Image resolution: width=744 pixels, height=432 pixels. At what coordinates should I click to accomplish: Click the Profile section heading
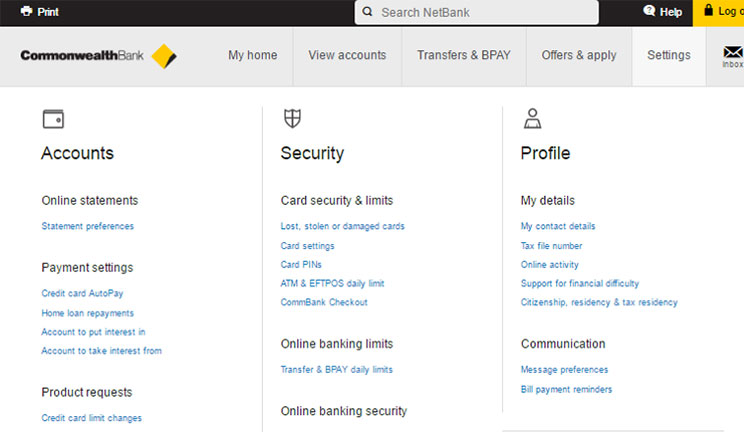545,153
